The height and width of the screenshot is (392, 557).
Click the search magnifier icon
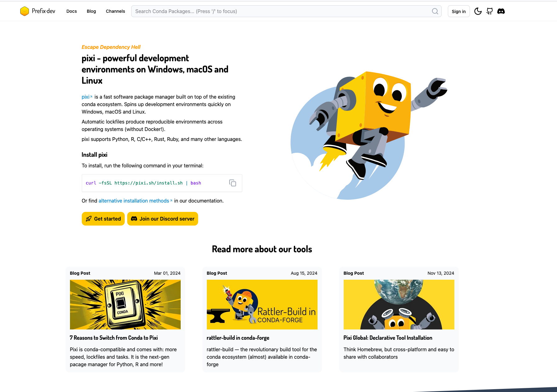(435, 11)
